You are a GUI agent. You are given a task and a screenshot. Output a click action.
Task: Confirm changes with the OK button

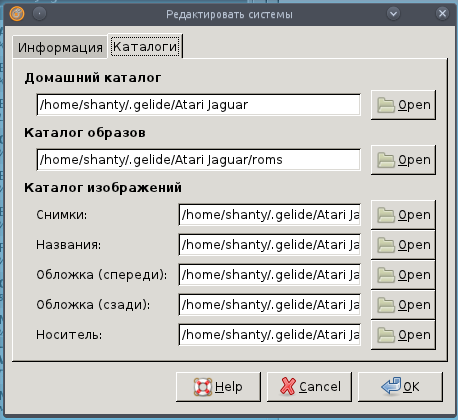[400, 387]
